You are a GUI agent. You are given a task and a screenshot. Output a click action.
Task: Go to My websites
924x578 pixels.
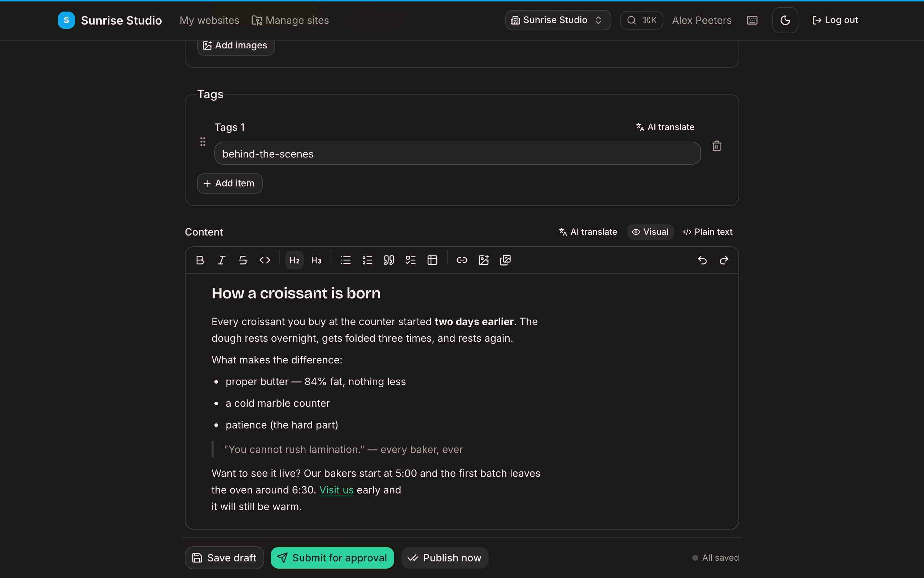pyautogui.click(x=209, y=20)
